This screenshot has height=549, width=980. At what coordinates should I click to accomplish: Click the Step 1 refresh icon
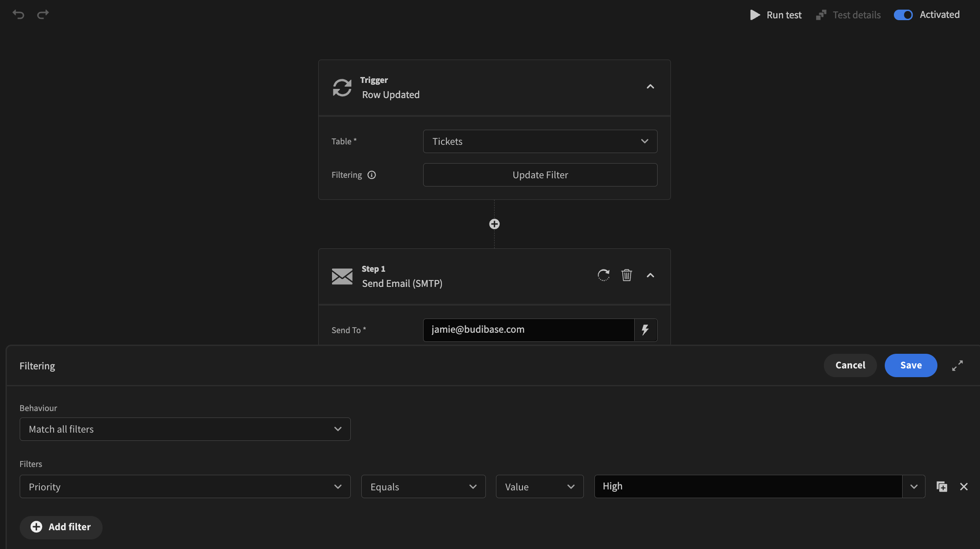[604, 275]
